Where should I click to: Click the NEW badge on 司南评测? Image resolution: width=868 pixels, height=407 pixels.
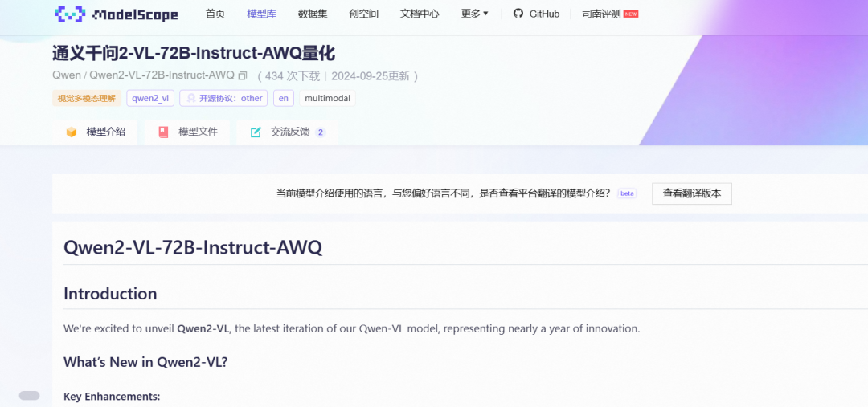[631, 14]
